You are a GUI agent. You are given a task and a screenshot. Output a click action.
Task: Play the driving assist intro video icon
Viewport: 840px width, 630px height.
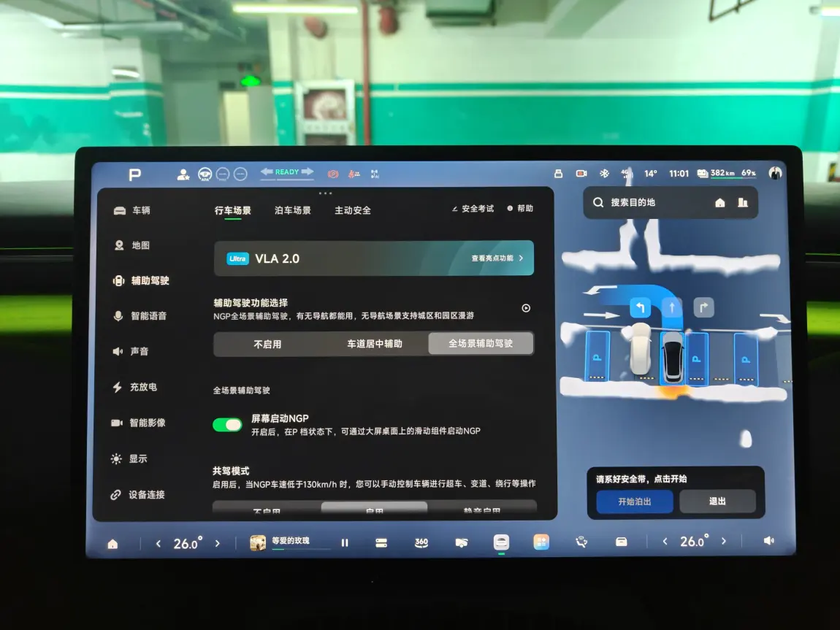(526, 308)
